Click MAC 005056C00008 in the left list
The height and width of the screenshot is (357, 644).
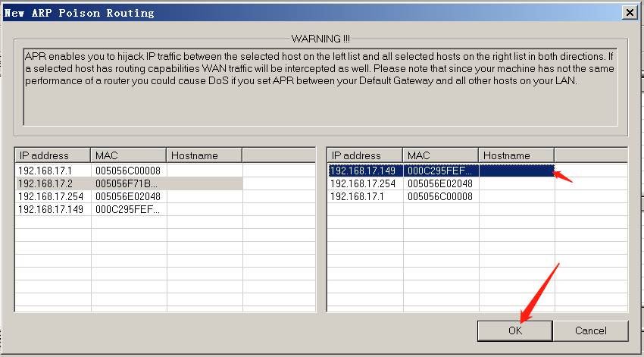click(x=128, y=171)
